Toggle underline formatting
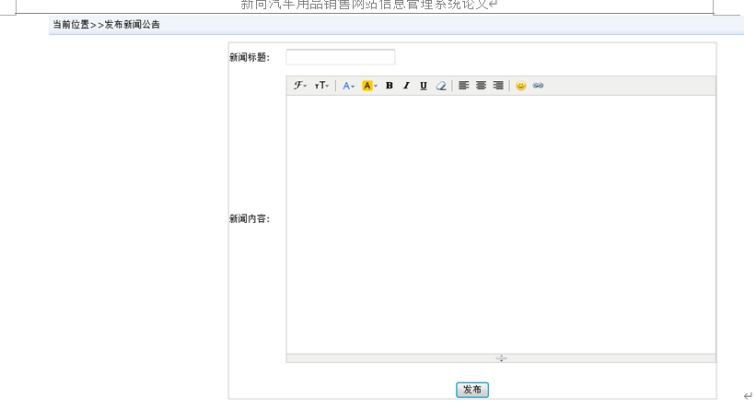756x420 pixels. pos(423,85)
